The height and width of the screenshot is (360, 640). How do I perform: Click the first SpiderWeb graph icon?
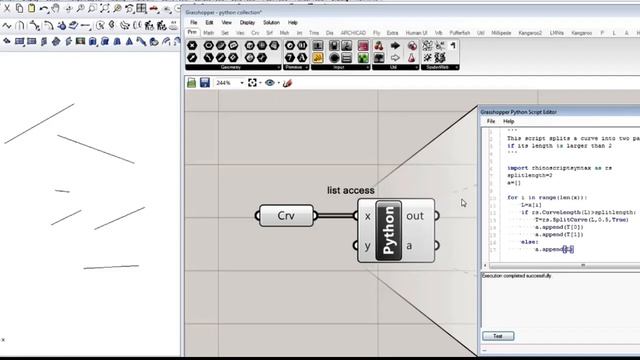click(427, 46)
